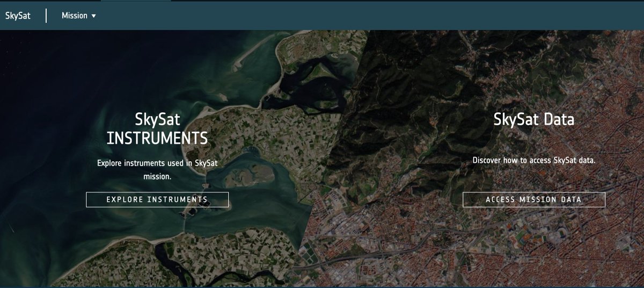This screenshot has height=288, width=644.
Task: Click the Mission dropdown arrow icon
Action: point(93,16)
